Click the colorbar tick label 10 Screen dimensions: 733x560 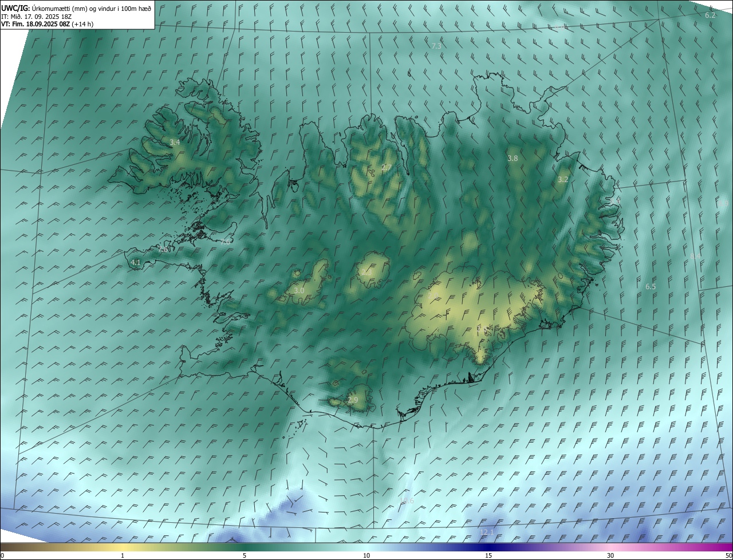(366, 555)
